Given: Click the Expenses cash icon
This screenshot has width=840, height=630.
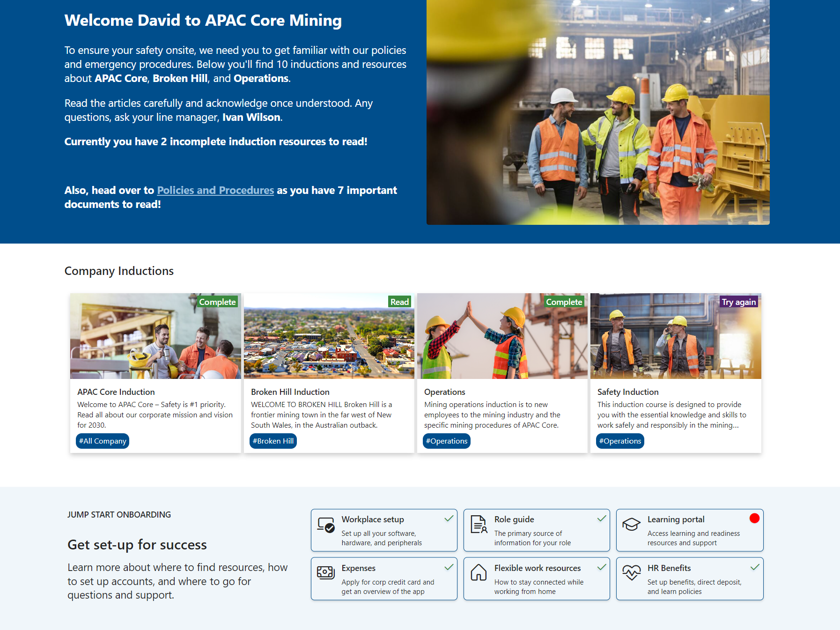Looking at the screenshot, I should tap(326, 572).
